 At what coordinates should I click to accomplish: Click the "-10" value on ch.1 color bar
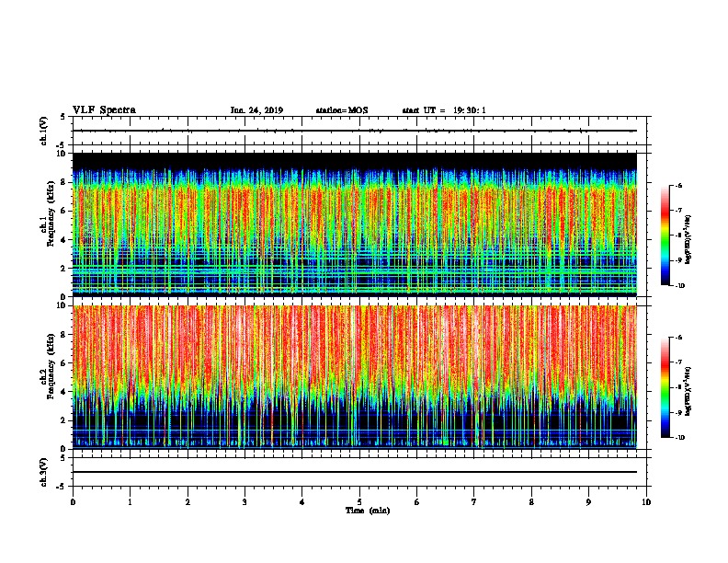680,286
